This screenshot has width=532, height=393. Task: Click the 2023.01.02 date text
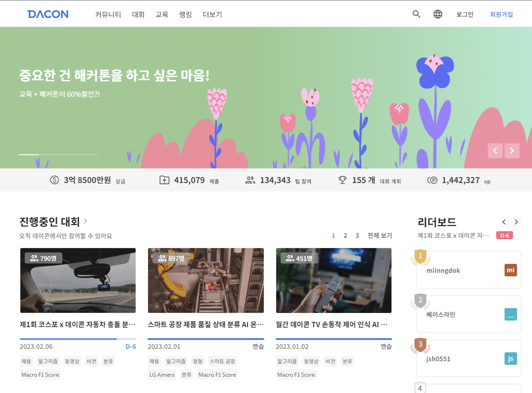[x=292, y=347]
